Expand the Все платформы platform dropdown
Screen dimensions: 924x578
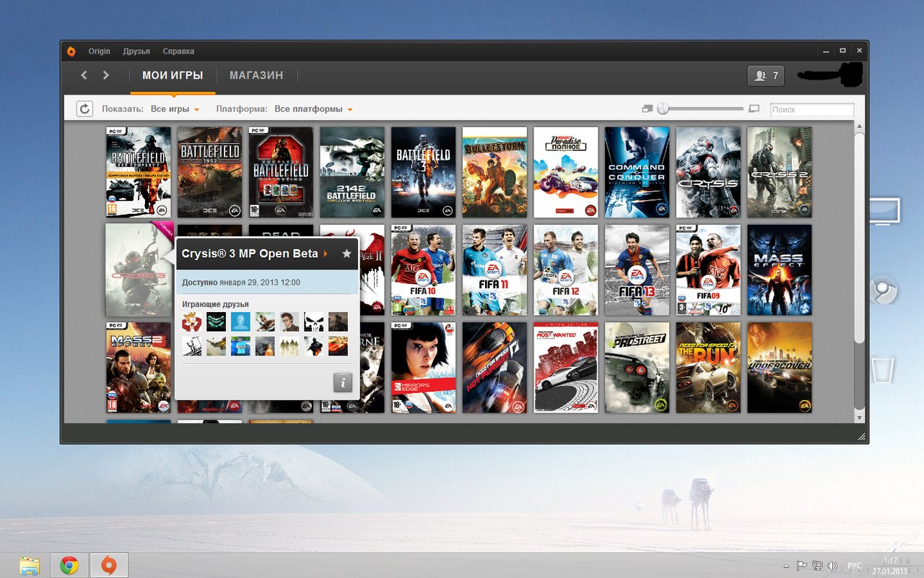[313, 109]
